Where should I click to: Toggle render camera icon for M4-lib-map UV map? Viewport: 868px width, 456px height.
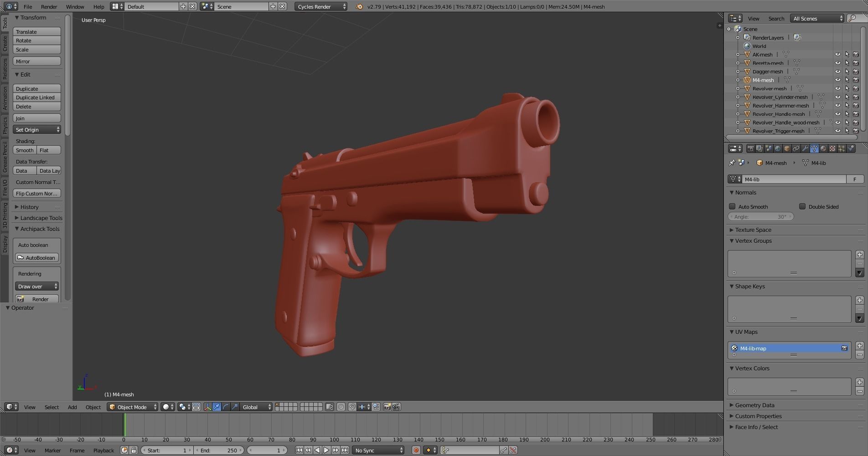point(844,348)
